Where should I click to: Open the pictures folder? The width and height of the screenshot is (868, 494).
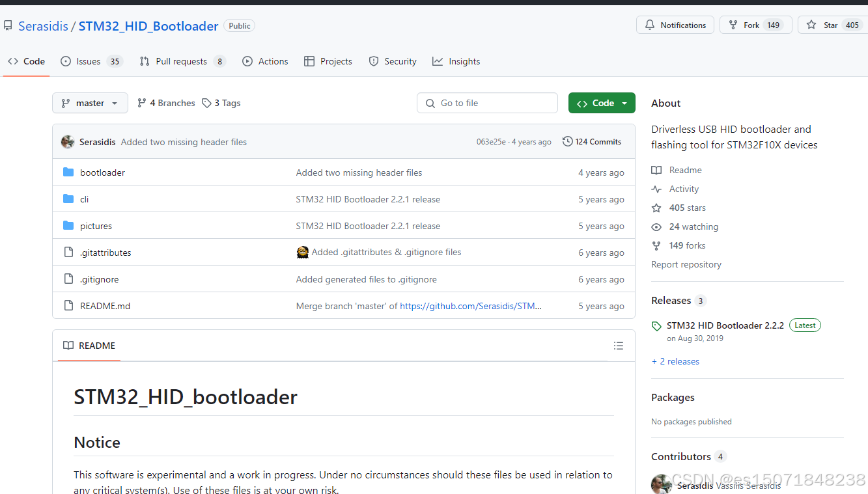[96, 226]
